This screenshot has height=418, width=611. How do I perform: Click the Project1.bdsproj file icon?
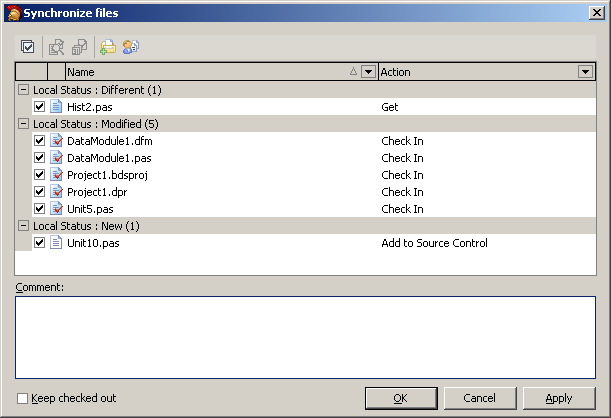[x=57, y=175]
